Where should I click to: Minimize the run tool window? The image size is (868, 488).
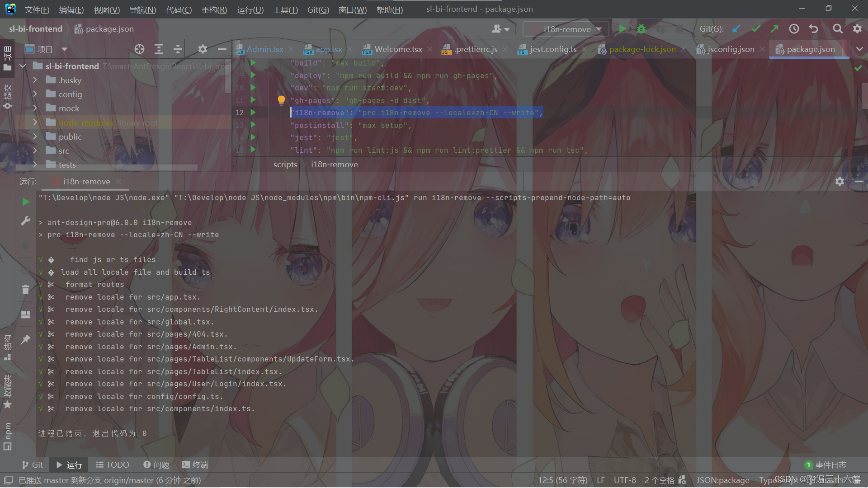pos(859,182)
